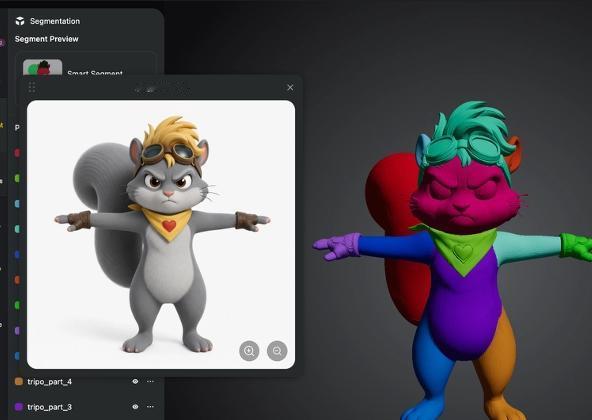This screenshot has width=592, height=420.
Task: Click the squirrel reference image in popup
Action: [x=161, y=234]
